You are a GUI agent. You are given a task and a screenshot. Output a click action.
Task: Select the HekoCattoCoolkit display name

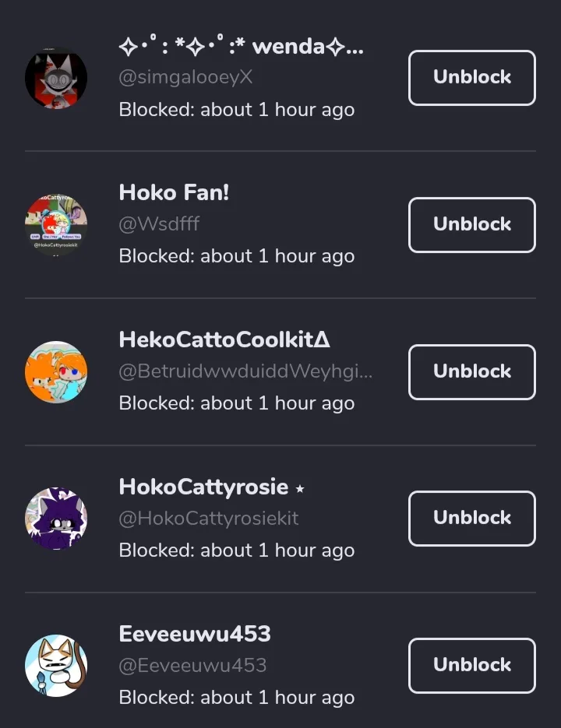click(224, 339)
